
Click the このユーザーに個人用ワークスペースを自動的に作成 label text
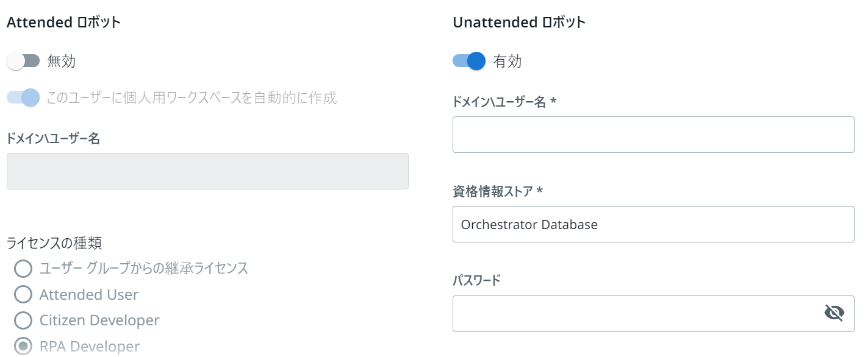click(x=192, y=97)
